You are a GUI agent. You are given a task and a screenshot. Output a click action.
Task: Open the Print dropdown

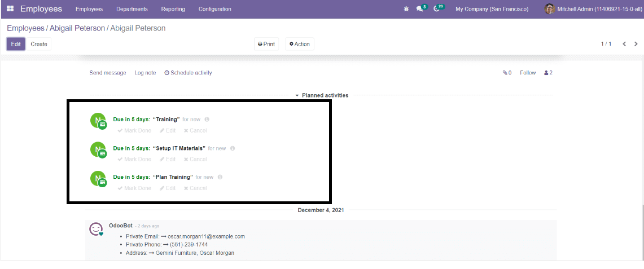click(266, 44)
